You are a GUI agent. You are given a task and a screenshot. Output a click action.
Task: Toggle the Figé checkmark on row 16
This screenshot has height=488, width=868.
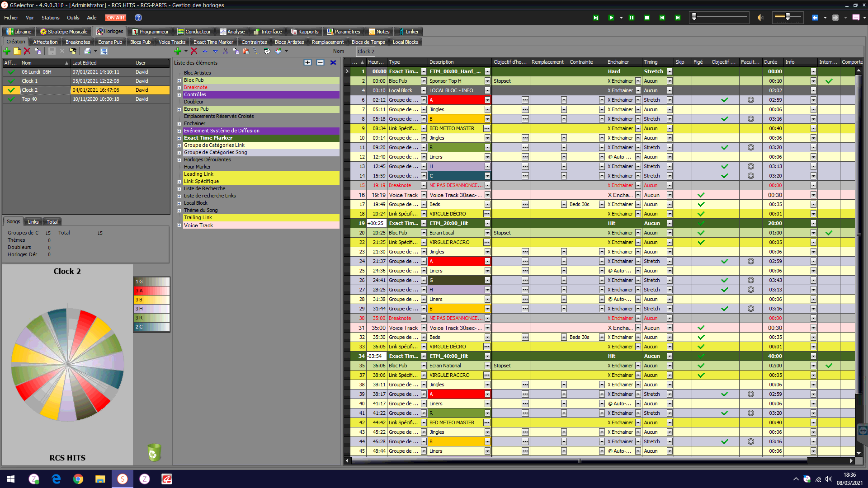(x=701, y=195)
